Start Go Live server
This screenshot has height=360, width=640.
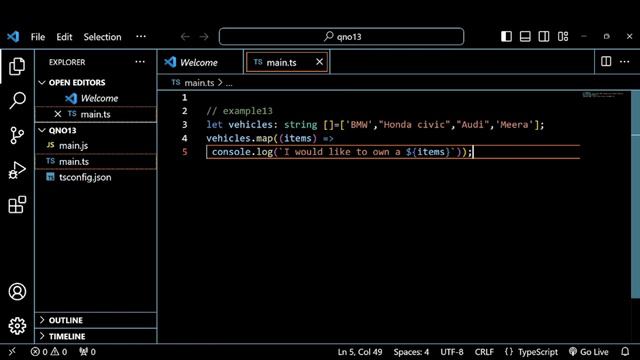point(589,351)
